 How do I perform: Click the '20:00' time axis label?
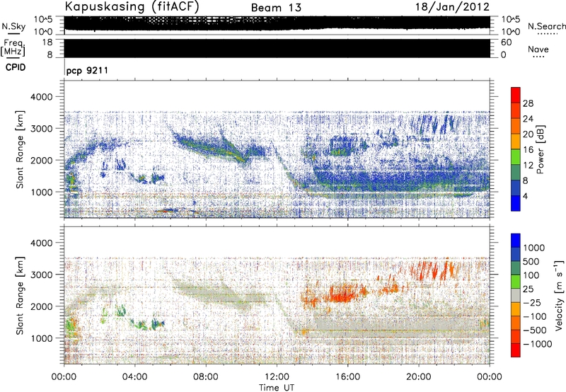coord(418,377)
